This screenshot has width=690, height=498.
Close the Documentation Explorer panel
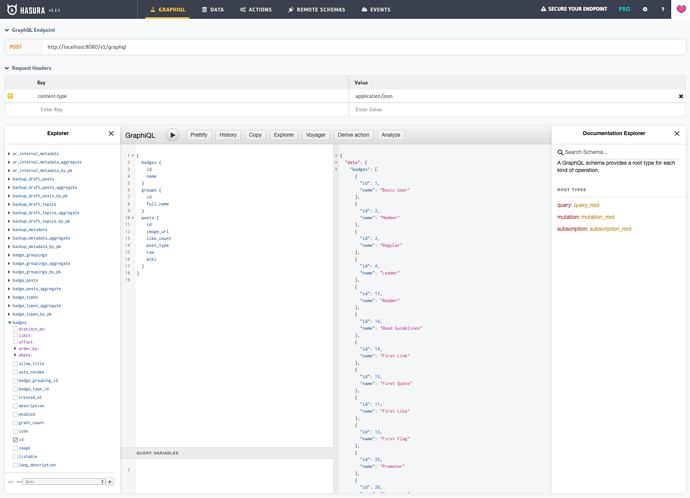pos(677,133)
